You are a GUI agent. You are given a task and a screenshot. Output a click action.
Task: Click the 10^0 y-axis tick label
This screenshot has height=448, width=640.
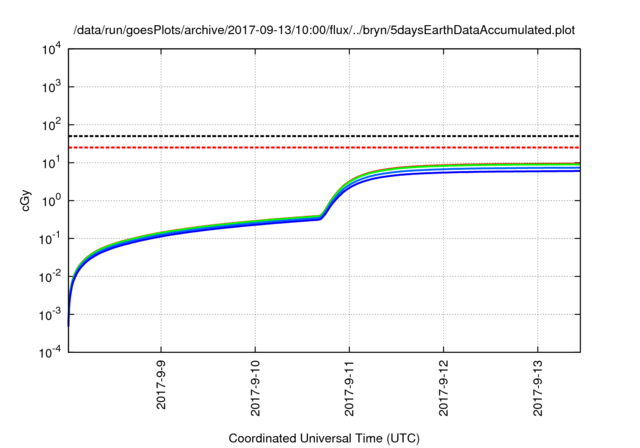[x=51, y=201]
